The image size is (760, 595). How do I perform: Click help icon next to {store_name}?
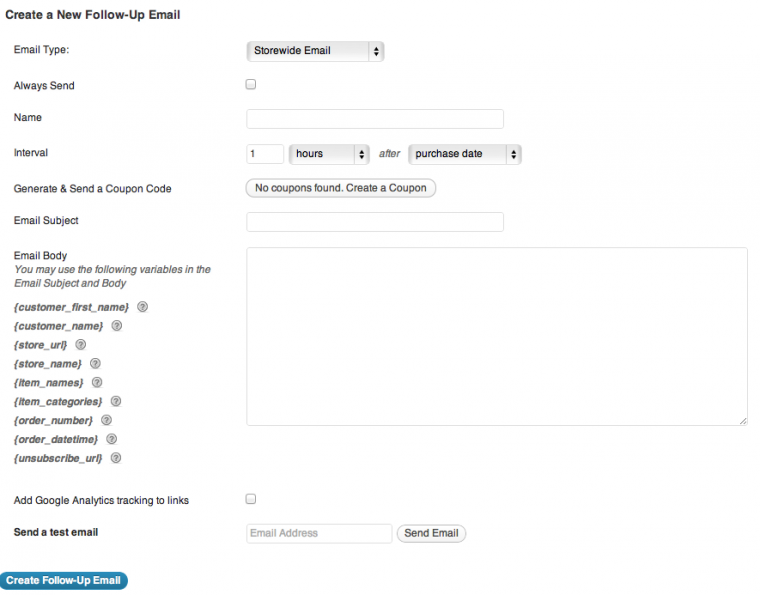[x=96, y=364]
